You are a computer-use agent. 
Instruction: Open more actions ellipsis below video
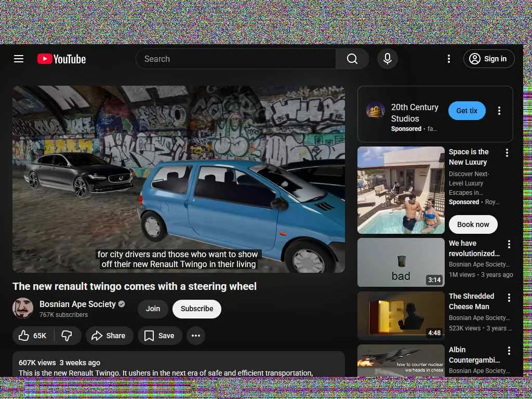tap(196, 336)
